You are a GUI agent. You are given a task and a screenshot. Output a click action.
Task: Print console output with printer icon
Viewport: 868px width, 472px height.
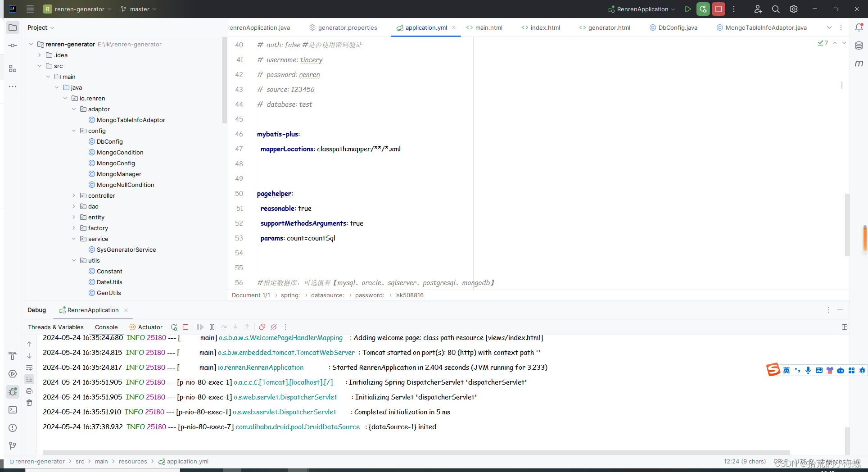tap(29, 391)
